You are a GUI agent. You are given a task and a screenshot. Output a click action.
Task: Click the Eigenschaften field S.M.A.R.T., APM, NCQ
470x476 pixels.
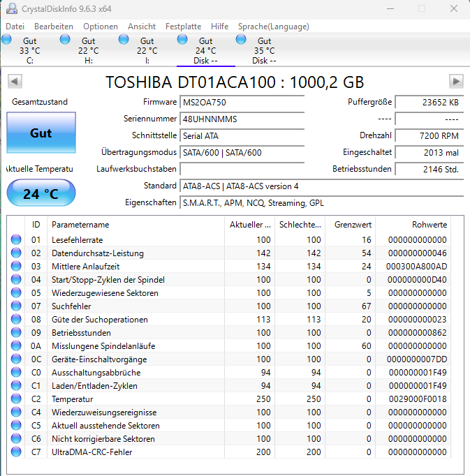click(322, 202)
